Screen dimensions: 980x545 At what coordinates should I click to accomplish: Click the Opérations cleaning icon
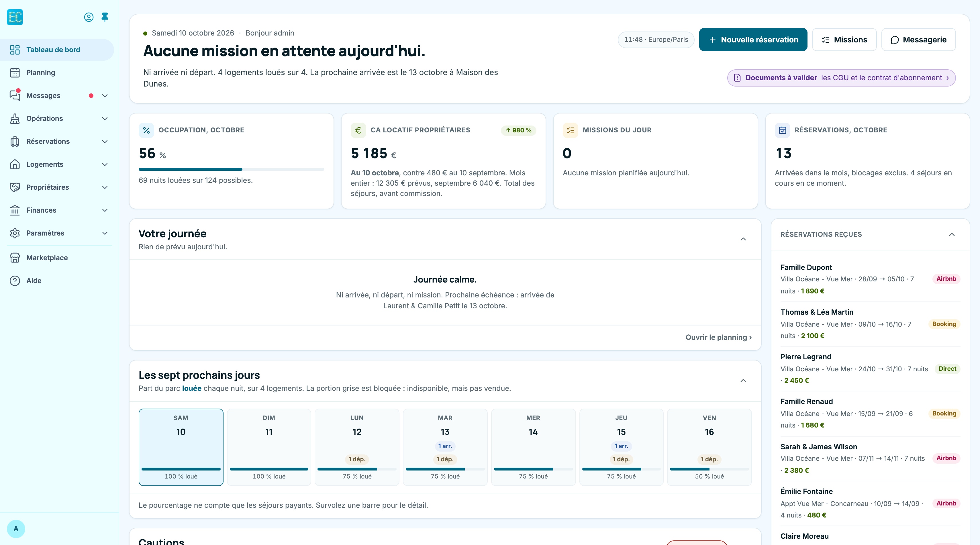click(x=15, y=119)
